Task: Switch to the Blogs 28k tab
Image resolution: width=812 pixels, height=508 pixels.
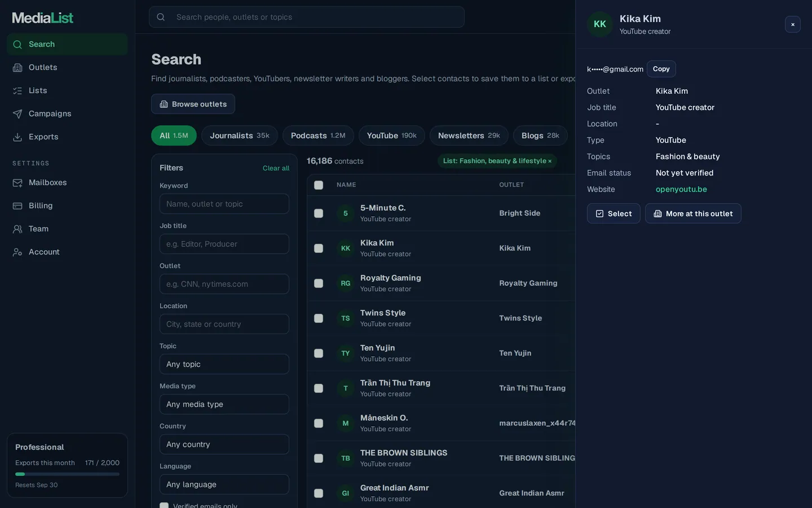Action: click(x=540, y=135)
